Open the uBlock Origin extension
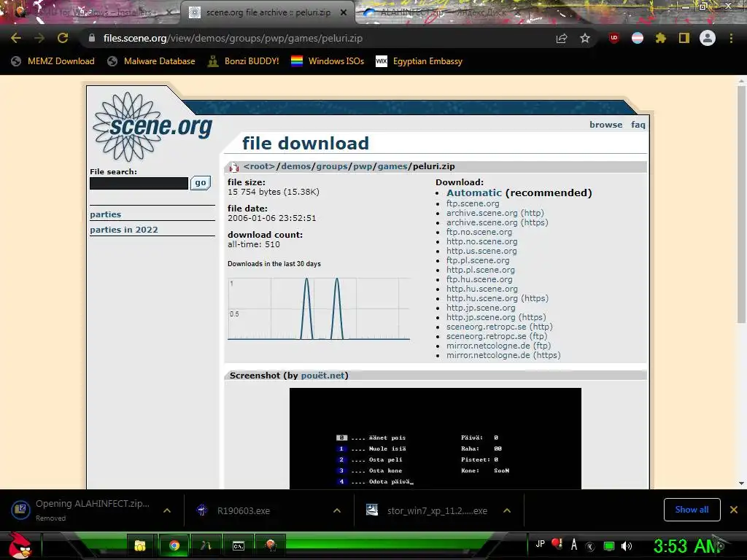The height and width of the screenshot is (560, 747). 614,38
